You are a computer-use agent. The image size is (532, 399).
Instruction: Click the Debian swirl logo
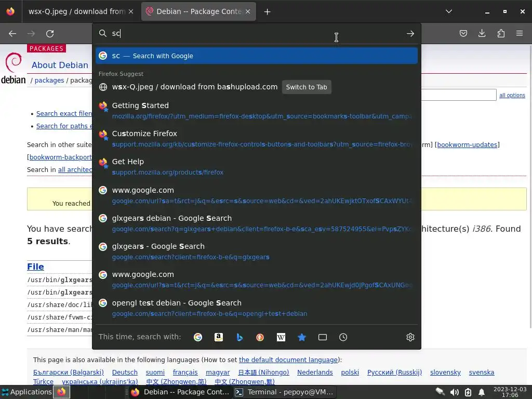(14, 68)
